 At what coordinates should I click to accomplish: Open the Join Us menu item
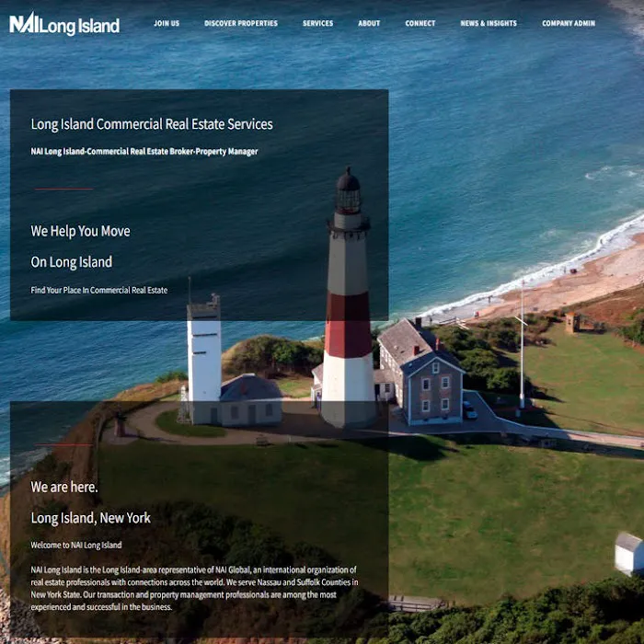pyautogui.click(x=167, y=23)
